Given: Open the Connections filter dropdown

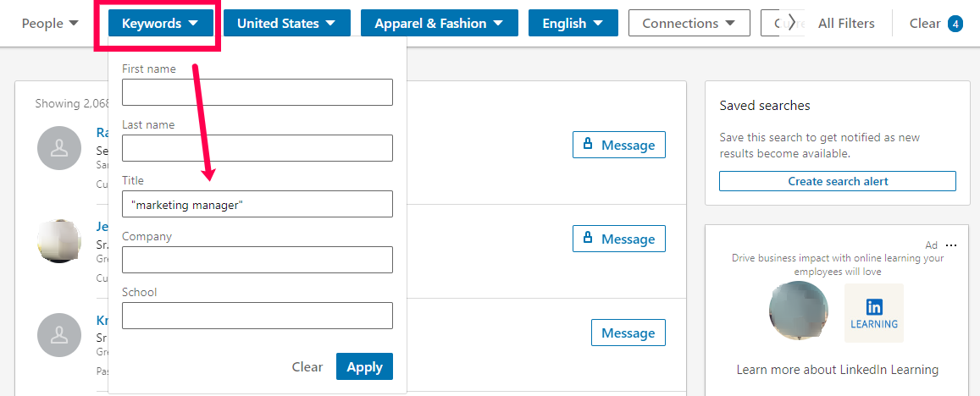Looking at the screenshot, I should click(x=689, y=24).
